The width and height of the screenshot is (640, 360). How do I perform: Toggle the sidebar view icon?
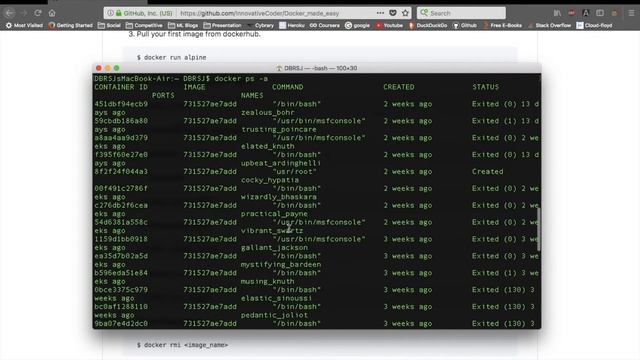coord(600,13)
